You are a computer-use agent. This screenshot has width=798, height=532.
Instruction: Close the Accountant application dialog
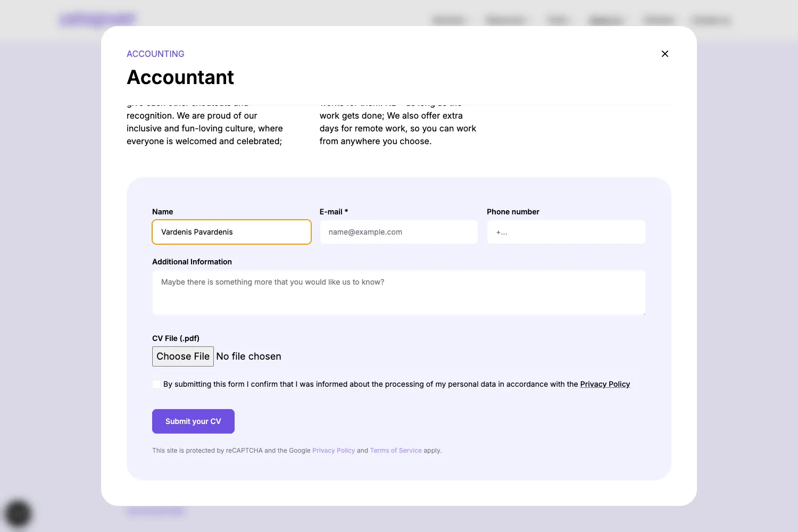pos(664,54)
